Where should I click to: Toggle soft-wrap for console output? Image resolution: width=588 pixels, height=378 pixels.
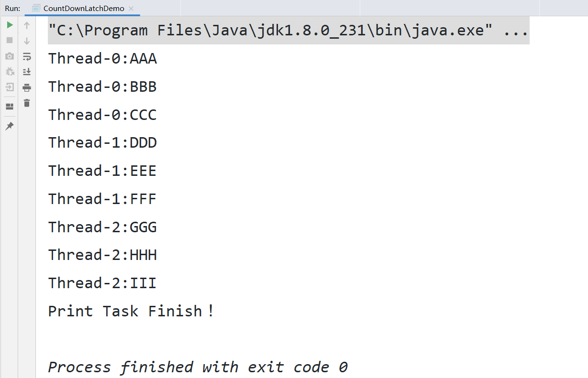pos(27,56)
